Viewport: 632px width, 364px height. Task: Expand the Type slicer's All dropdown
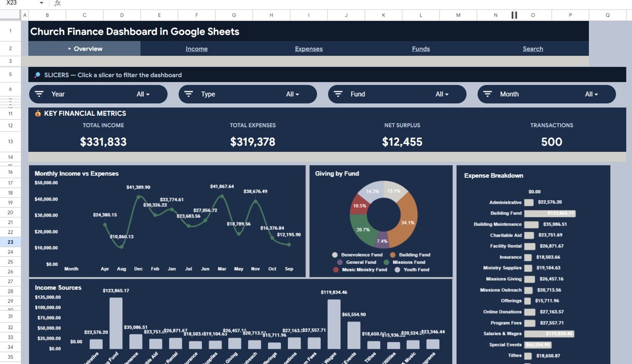coord(292,94)
